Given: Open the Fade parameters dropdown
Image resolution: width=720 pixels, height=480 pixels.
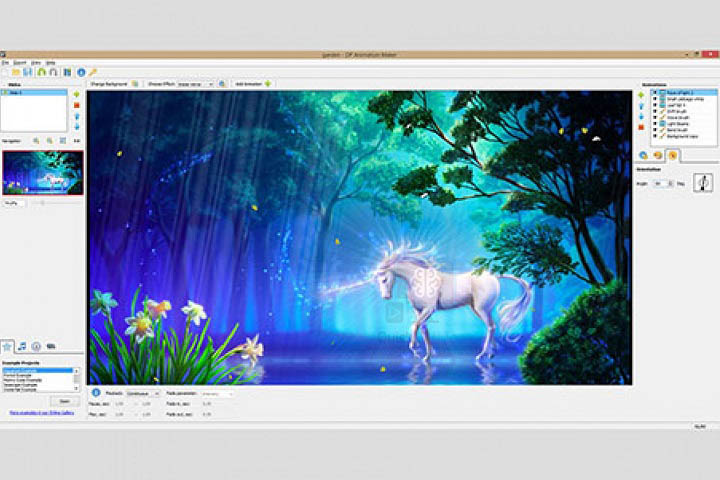Looking at the screenshot, I should [x=217, y=394].
